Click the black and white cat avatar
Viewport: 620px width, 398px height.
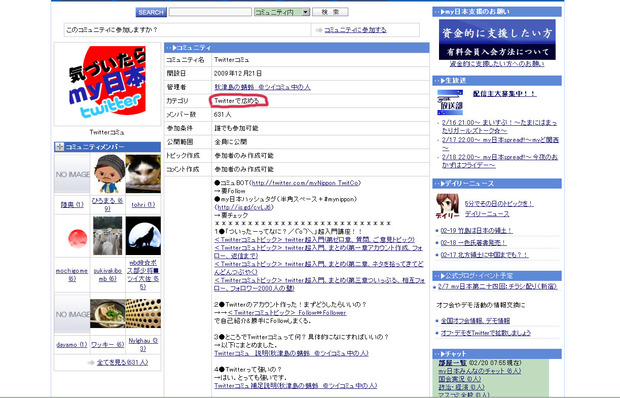point(143,174)
